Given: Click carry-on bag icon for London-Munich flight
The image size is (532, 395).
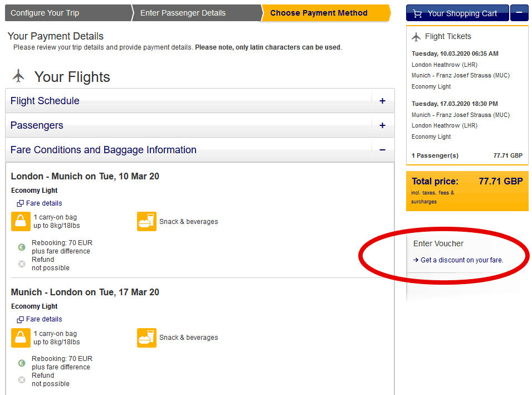Looking at the screenshot, I should (21, 221).
